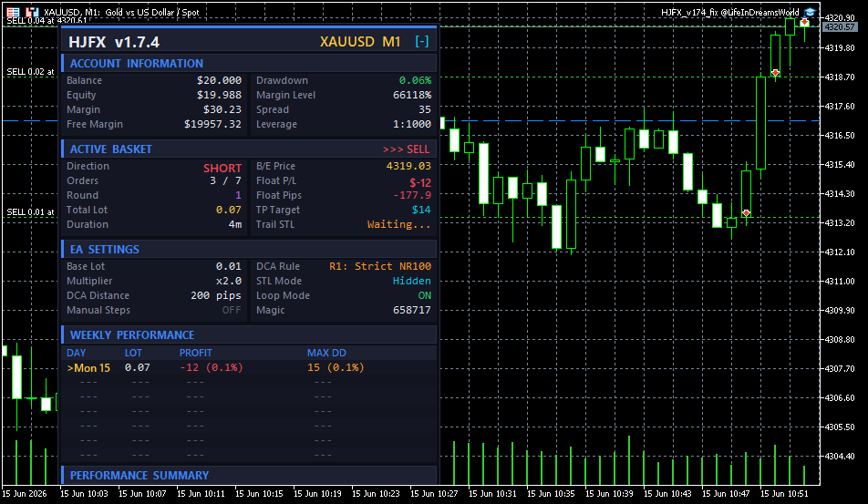Select the sell arrow marker near 4318.70
The image size is (868, 504).
point(776,73)
